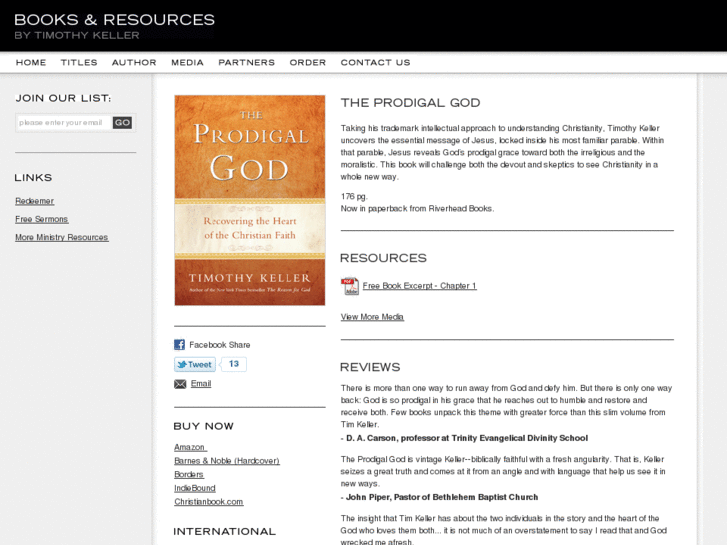Open the Free Sermons link

tap(42, 219)
